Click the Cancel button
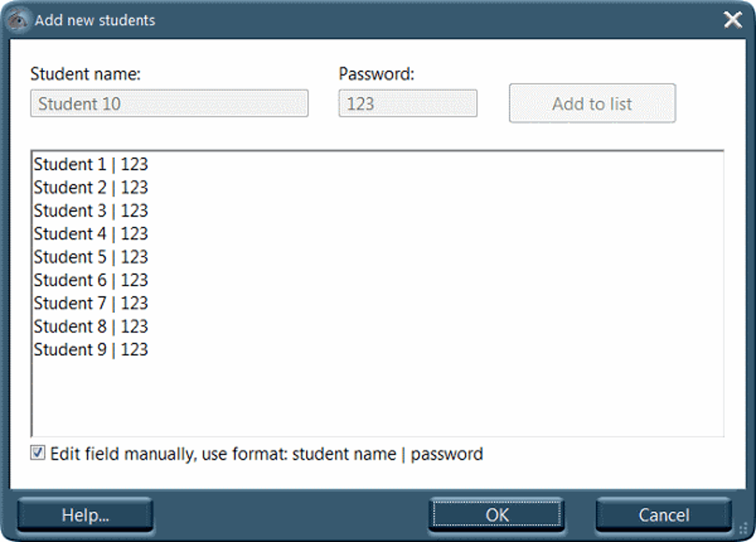The image size is (756, 542). pyautogui.click(x=664, y=515)
